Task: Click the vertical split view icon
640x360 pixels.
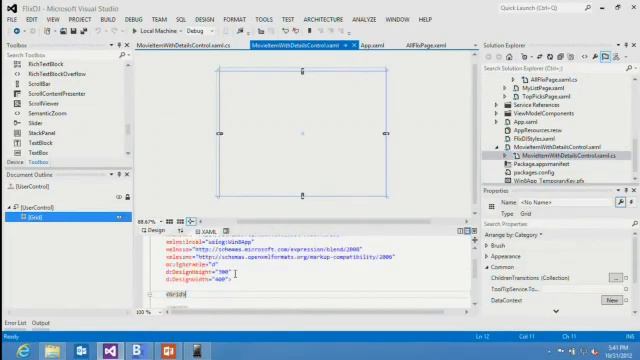Action: [x=460, y=231]
